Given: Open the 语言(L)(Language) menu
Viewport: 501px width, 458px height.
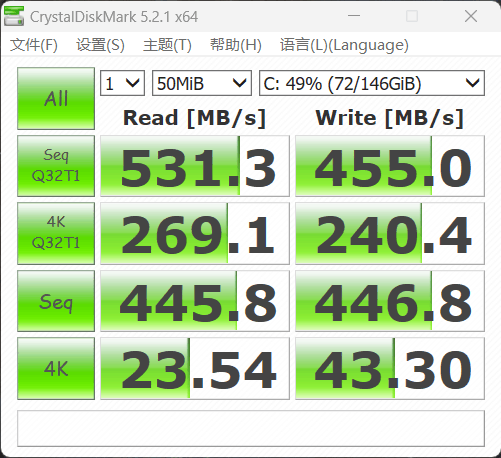Looking at the screenshot, I should (x=344, y=45).
